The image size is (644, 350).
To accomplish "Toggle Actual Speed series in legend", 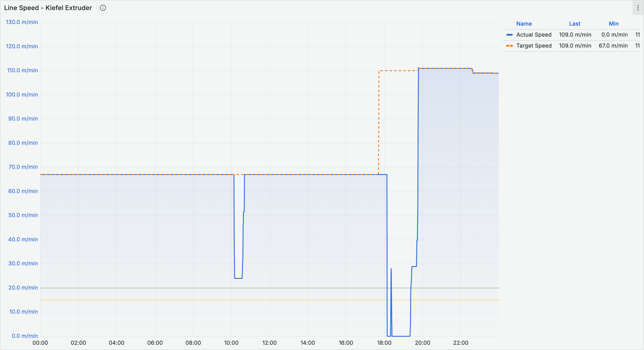I will click(534, 35).
